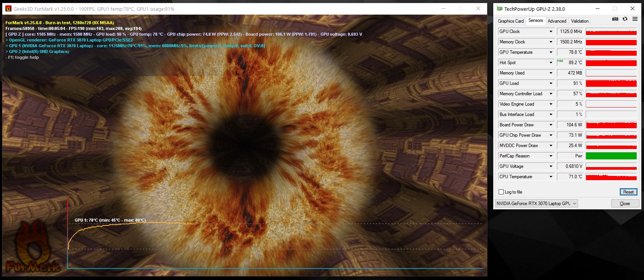Open the GPU-Z hamburger menu icon
Screen dimensions: 644x280
point(635,19)
